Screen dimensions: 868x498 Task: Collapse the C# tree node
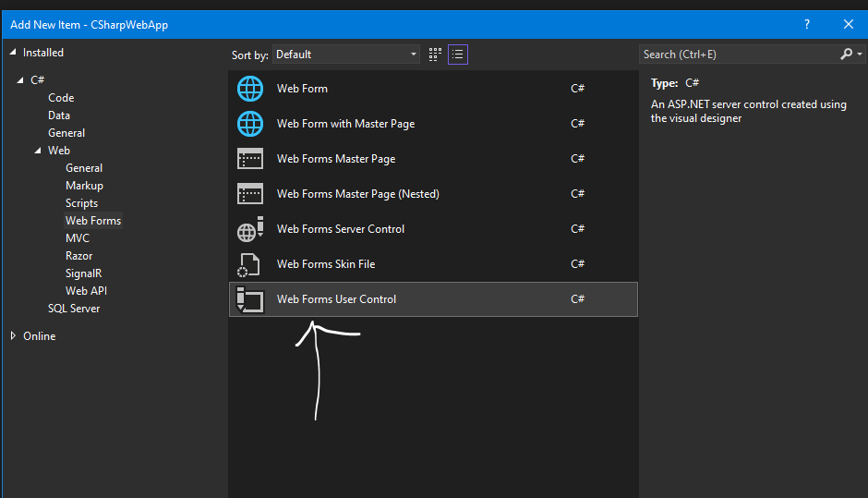pos(20,79)
